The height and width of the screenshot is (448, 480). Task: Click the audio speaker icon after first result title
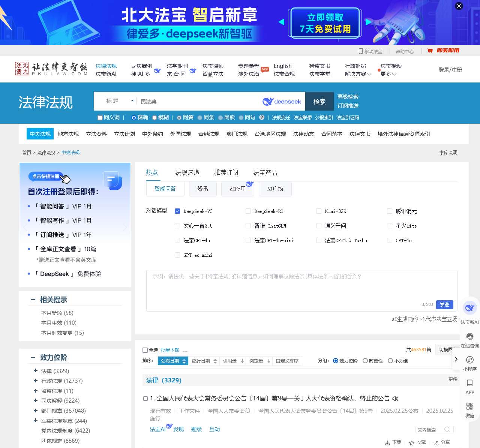coord(395,399)
